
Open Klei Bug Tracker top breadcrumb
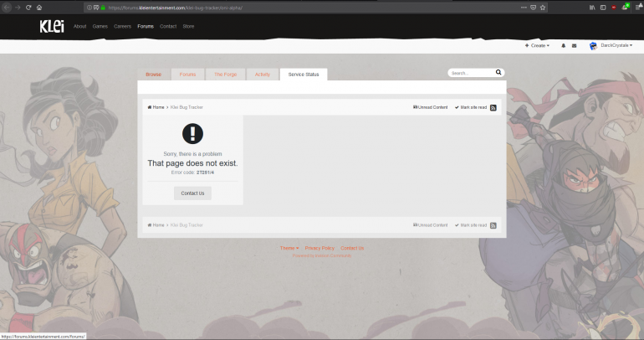coord(187,107)
